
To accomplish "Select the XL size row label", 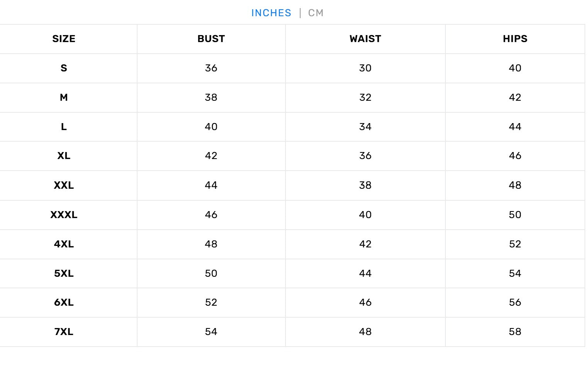I will click(x=64, y=156).
